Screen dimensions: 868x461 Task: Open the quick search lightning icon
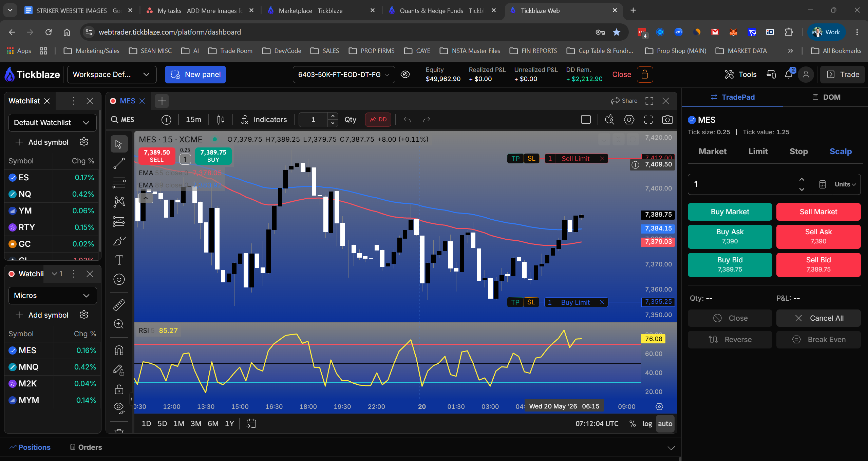click(x=609, y=120)
